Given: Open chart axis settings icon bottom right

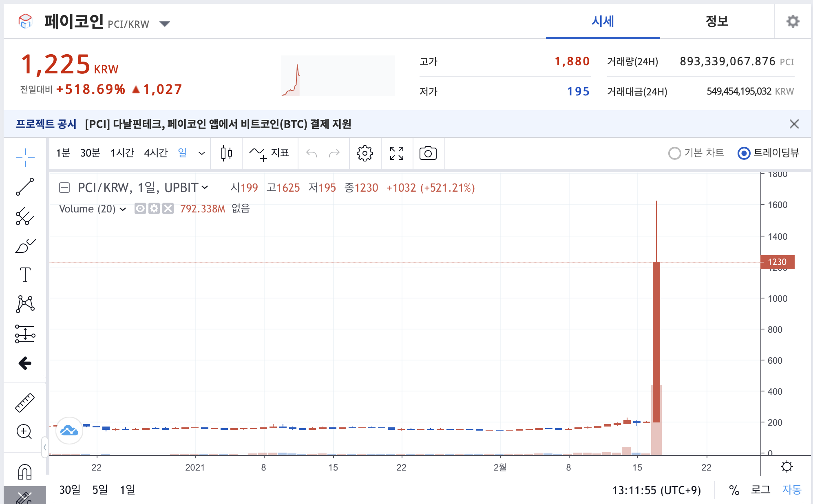Looking at the screenshot, I should click(x=787, y=466).
